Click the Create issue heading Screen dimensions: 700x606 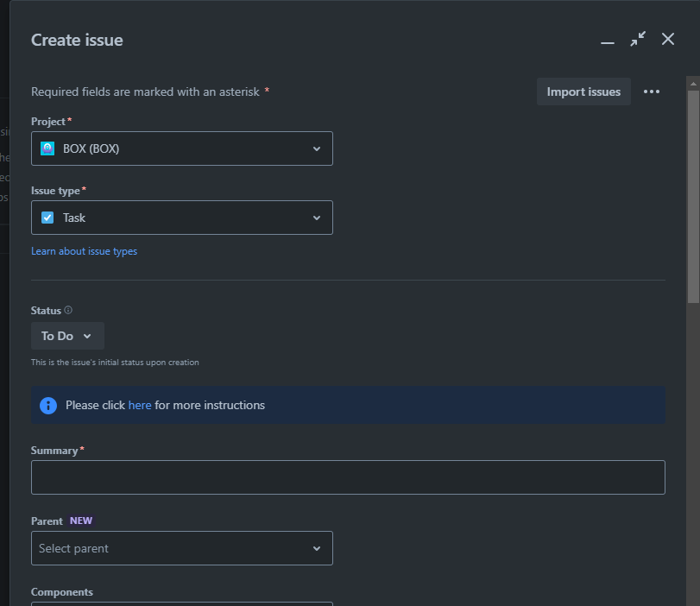tap(77, 41)
